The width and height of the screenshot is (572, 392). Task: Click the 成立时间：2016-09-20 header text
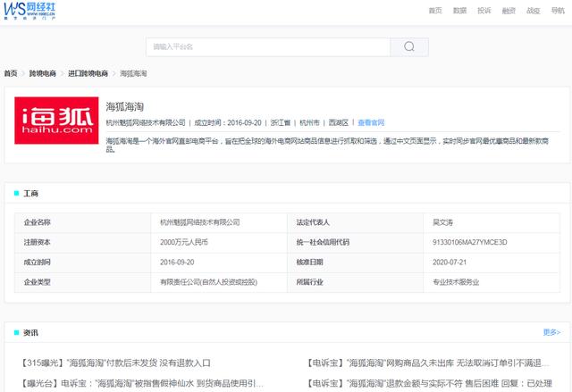tap(228, 122)
